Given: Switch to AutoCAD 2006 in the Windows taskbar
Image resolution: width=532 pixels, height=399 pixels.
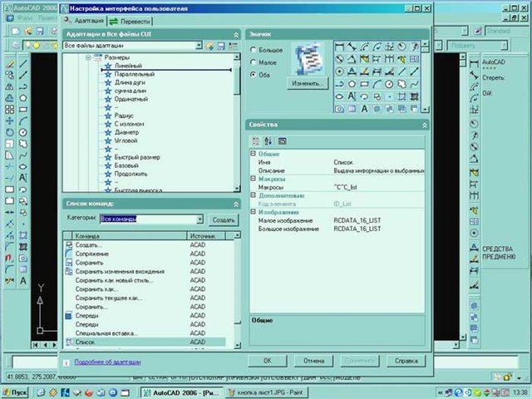Looking at the screenshot, I should (x=182, y=392).
